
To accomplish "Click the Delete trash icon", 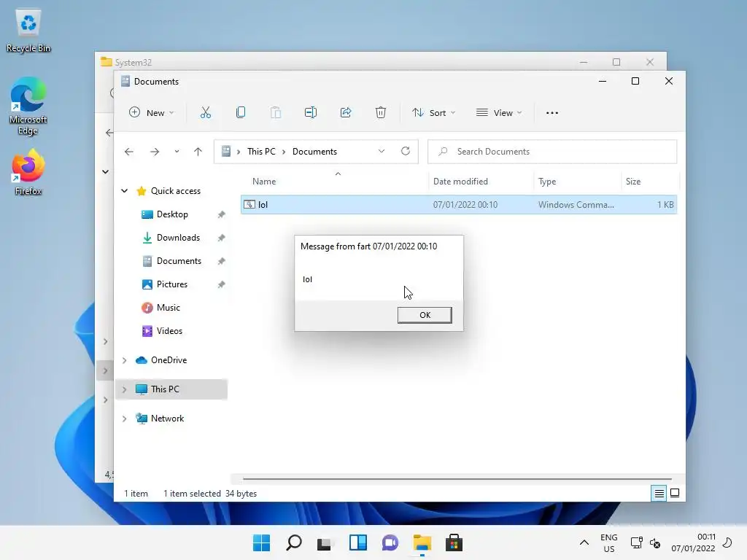I will tap(381, 113).
